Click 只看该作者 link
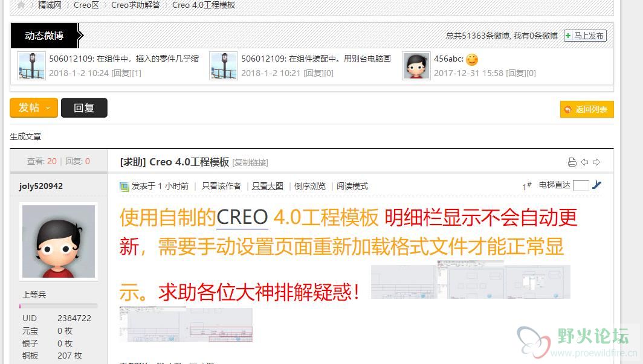This screenshot has height=364, width=643. click(221, 187)
